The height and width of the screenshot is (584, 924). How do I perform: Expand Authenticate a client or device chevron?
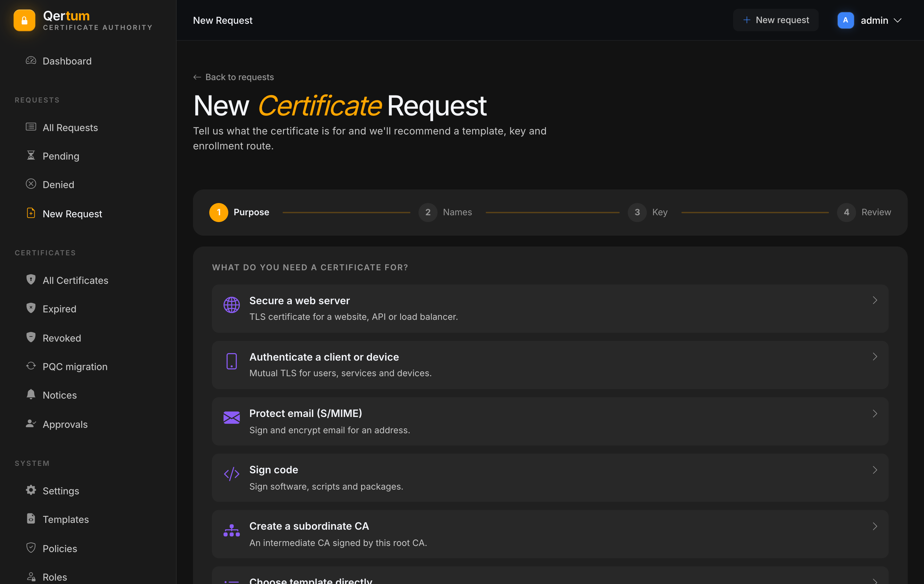pyautogui.click(x=875, y=357)
